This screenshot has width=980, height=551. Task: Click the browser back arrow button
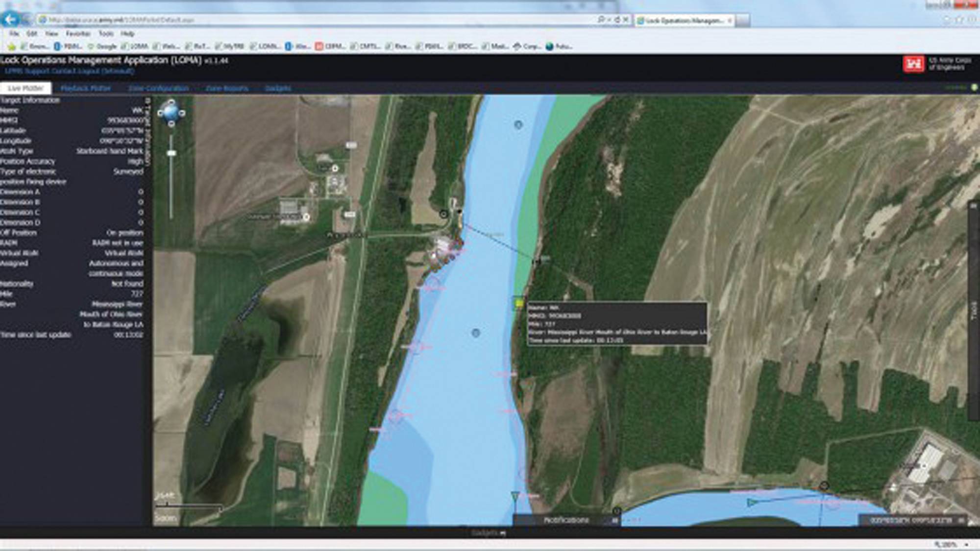coord(10,20)
